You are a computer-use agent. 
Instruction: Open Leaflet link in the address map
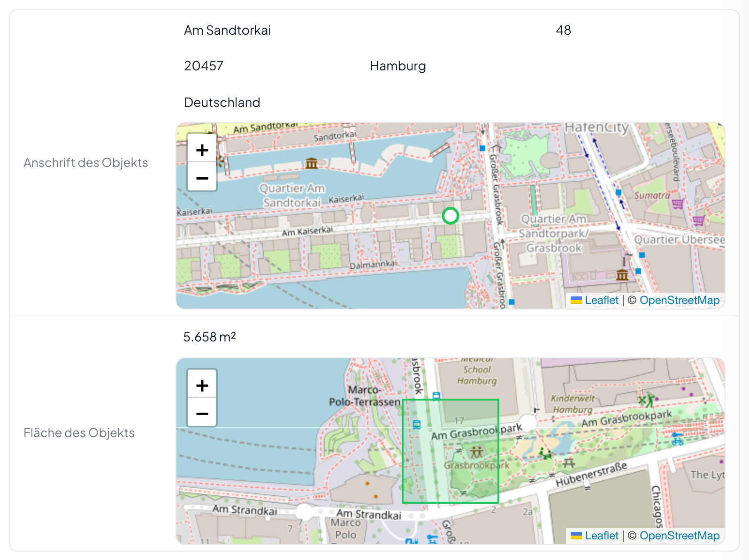pyautogui.click(x=602, y=300)
